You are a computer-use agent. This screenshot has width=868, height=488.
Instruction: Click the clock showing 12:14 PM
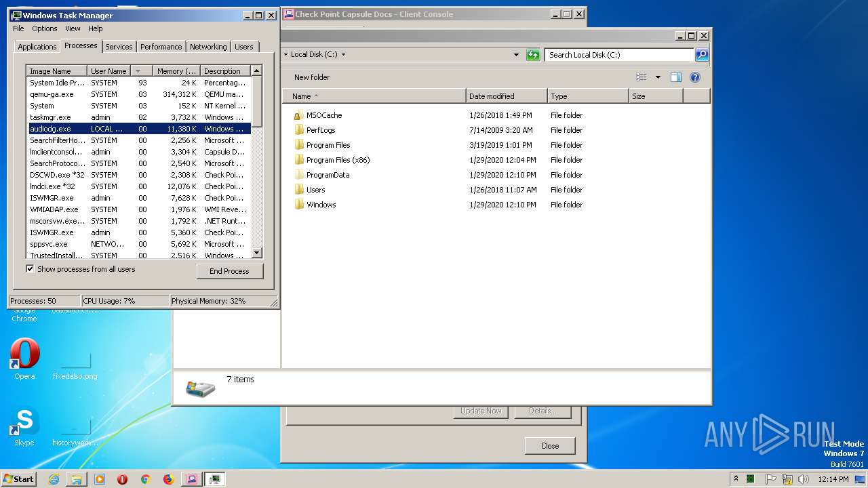click(833, 479)
